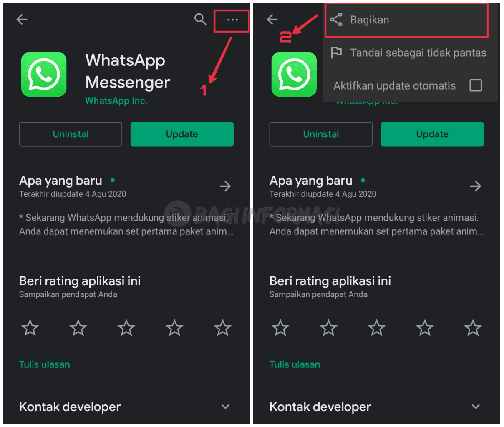
Task: Tap Uninstal button in right screen
Action: (321, 134)
